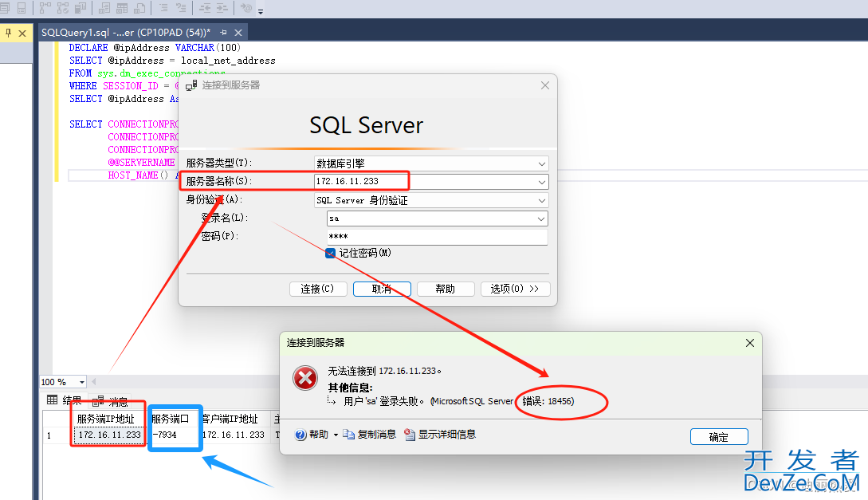Click the help question-mark icon in error dialog
The height and width of the screenshot is (500, 868).
[x=300, y=435]
